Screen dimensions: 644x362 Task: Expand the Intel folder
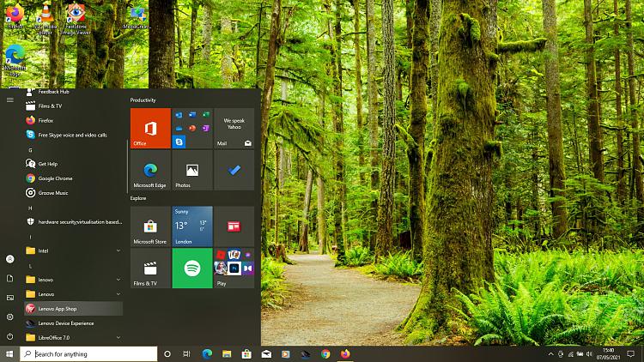coord(74,250)
